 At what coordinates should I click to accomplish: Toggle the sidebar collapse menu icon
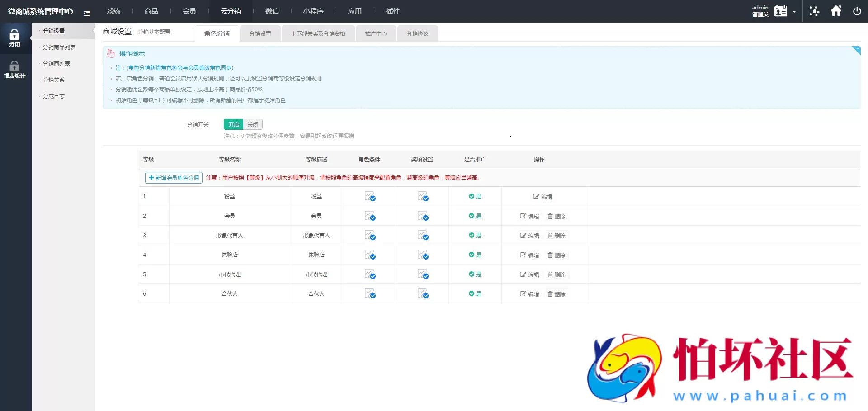pyautogui.click(x=87, y=13)
